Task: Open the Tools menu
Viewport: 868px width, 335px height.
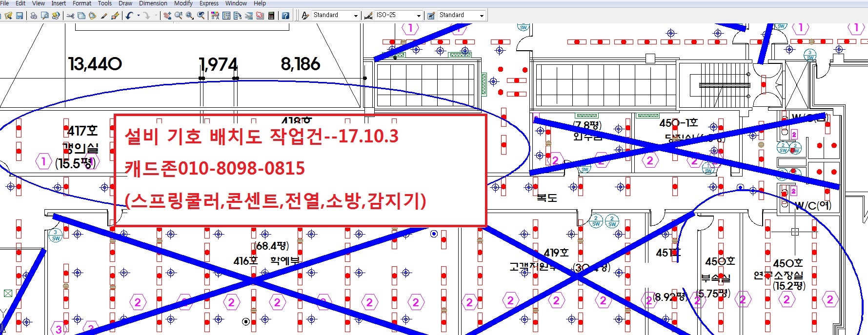Action: coord(105,3)
